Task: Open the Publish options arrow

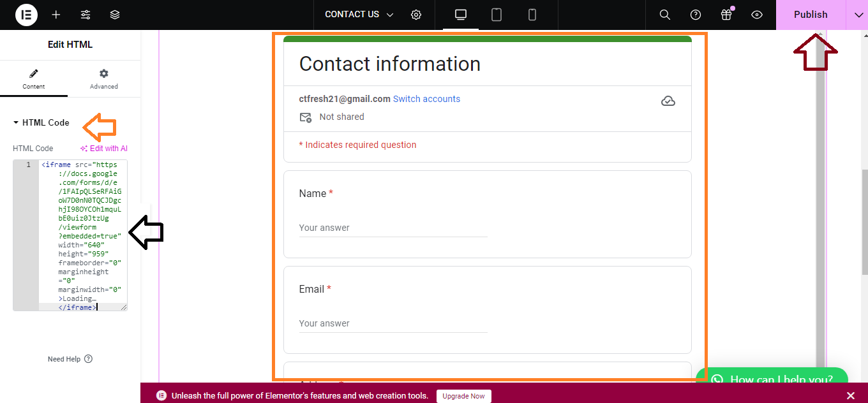Action: coord(857,15)
